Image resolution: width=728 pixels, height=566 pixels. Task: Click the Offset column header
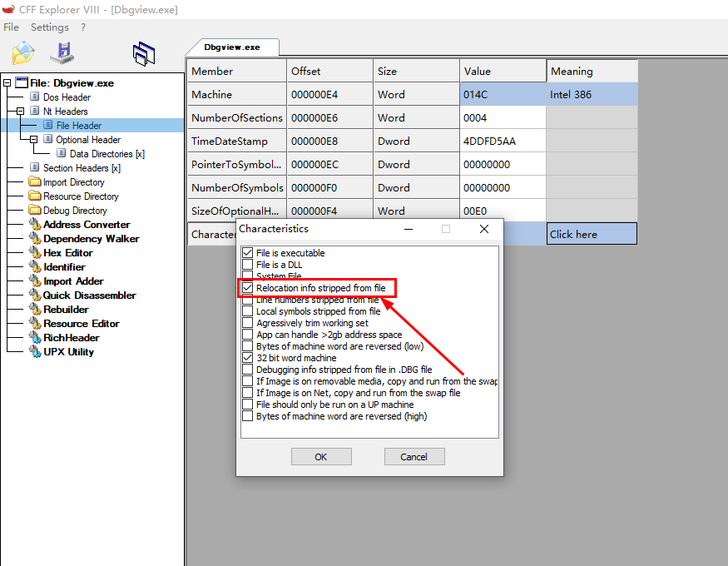[x=330, y=71]
